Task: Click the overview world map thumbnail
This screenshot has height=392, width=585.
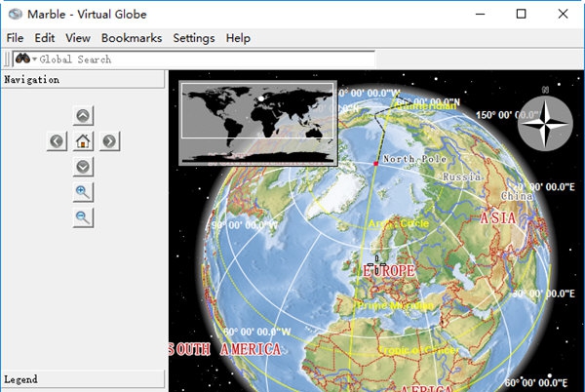Action: click(x=258, y=123)
